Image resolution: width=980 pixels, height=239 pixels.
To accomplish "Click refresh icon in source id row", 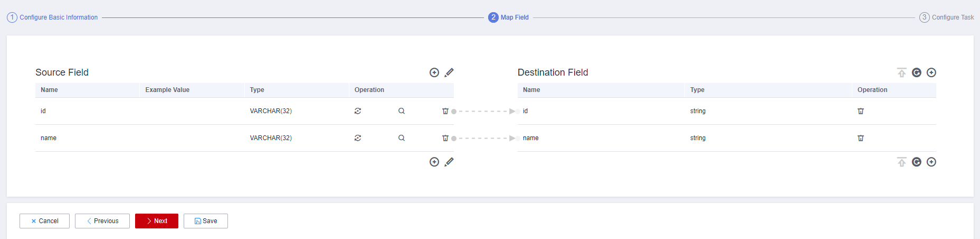I will 358,111.
